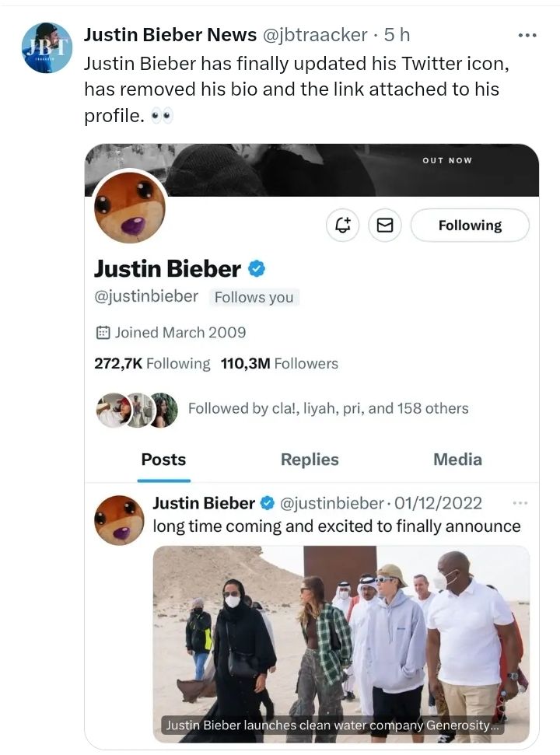This screenshot has height=755, width=560.
Task: View the 'Followed by cla!, liyah, pri' list
Action: (328, 408)
